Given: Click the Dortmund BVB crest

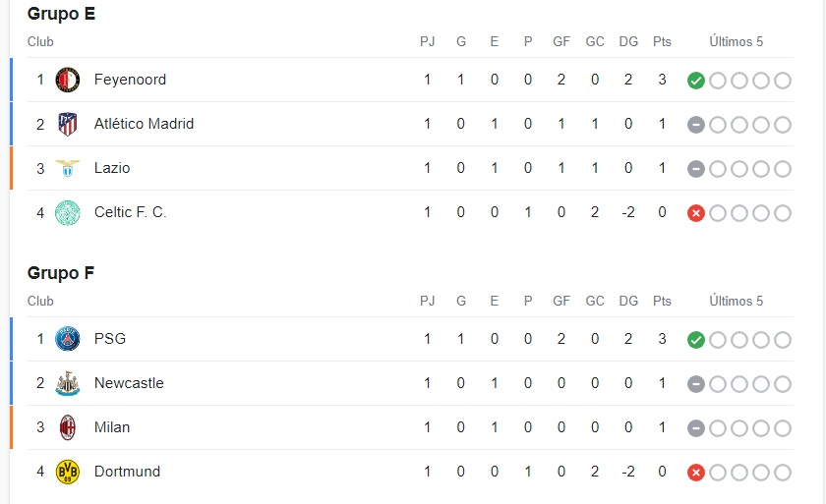Looking at the screenshot, I should 68,472.
